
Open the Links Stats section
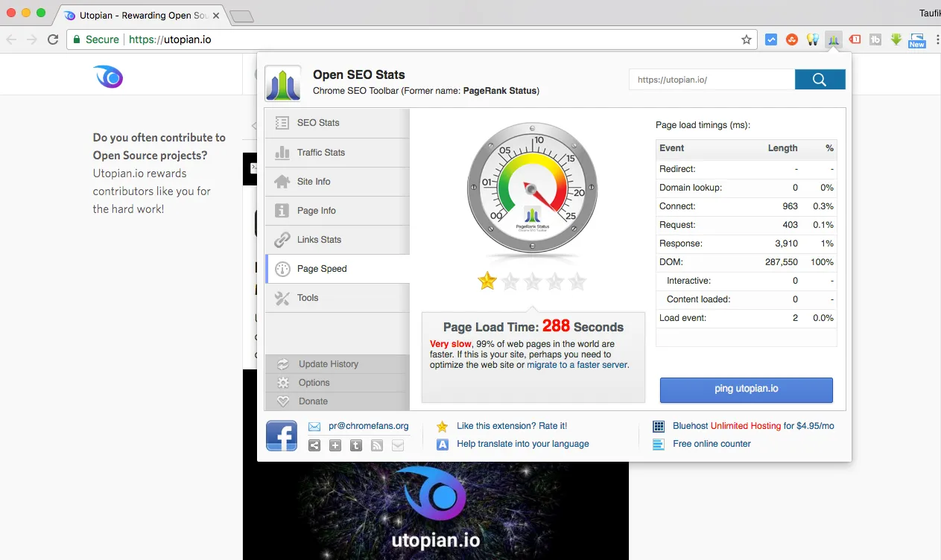338,239
